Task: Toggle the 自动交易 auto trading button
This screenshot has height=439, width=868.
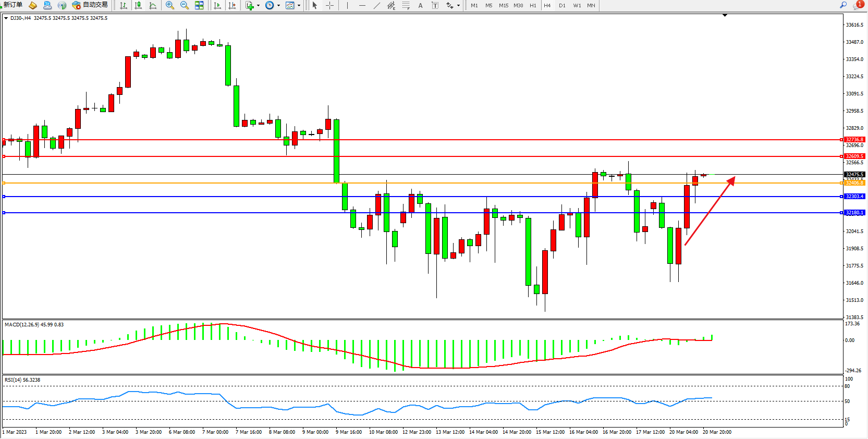Action: (90, 5)
